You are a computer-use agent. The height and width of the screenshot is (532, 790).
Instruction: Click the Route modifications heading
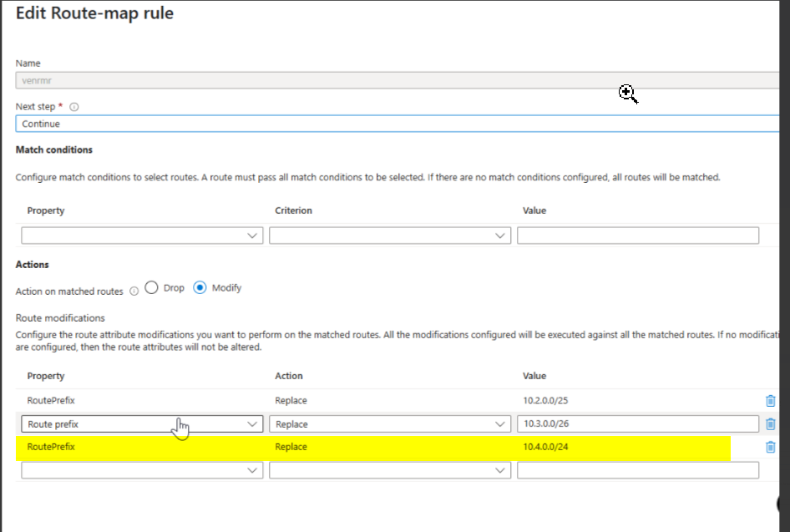(x=60, y=318)
